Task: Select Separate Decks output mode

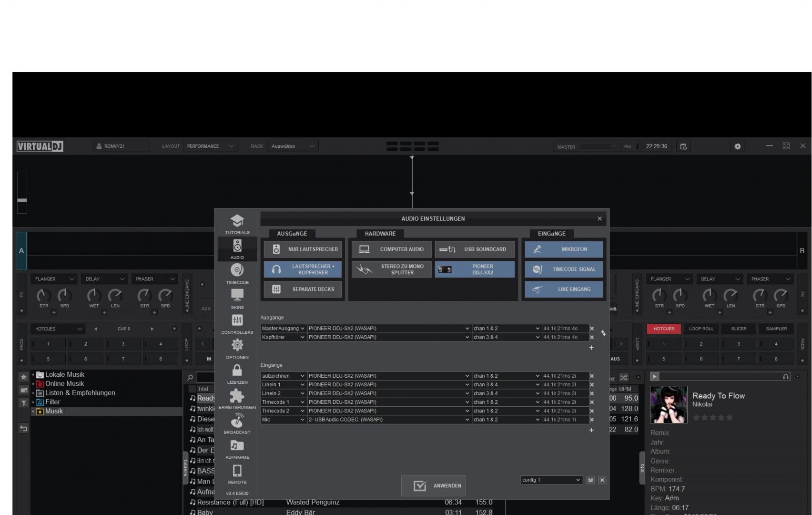Action: tap(303, 289)
